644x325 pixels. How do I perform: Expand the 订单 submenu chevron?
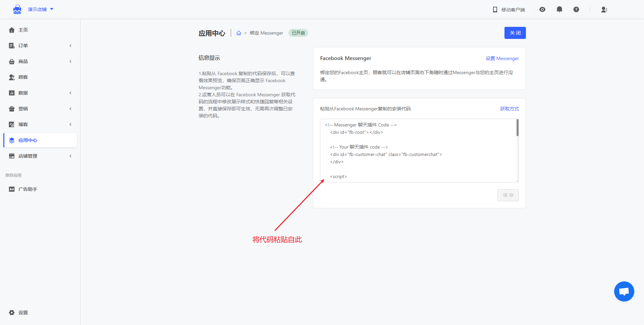(x=70, y=46)
